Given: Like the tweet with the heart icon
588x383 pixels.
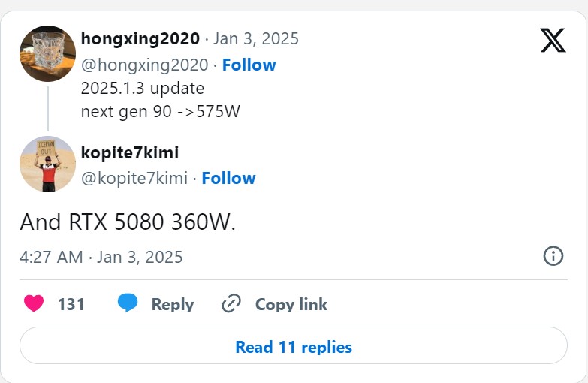Looking at the screenshot, I should (x=34, y=303).
